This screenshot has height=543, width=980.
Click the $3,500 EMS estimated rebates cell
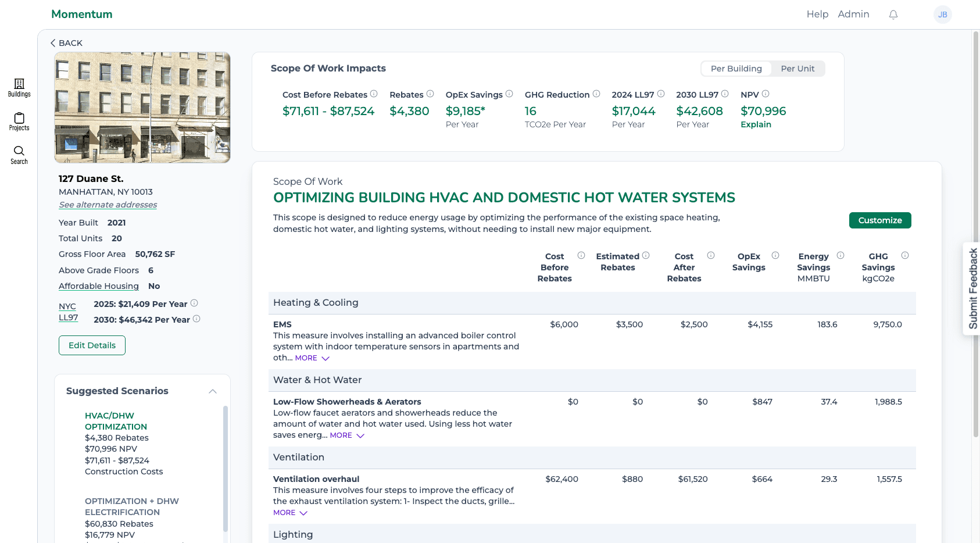[630, 324]
